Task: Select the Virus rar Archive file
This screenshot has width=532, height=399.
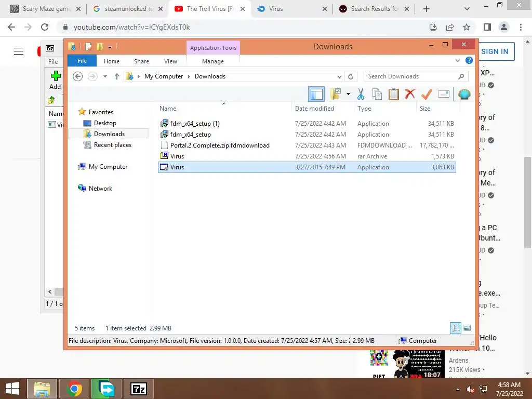Action: 307,156
